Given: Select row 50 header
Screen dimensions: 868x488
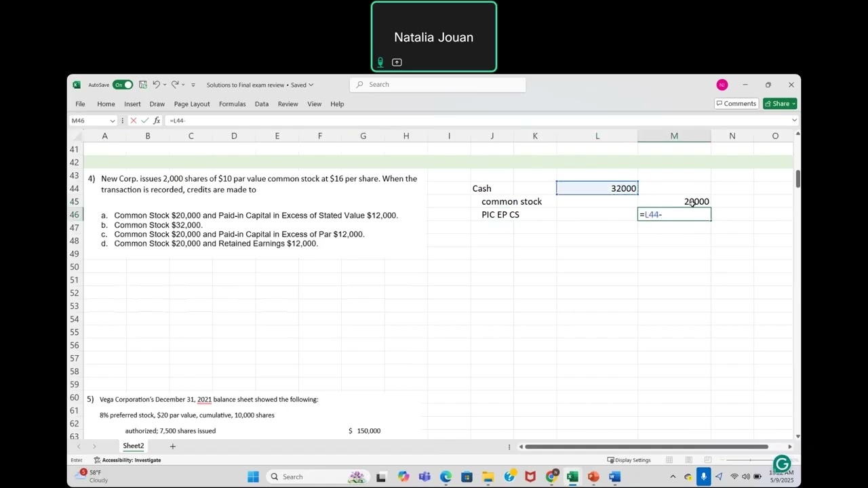Looking at the screenshot, I should [75, 267].
